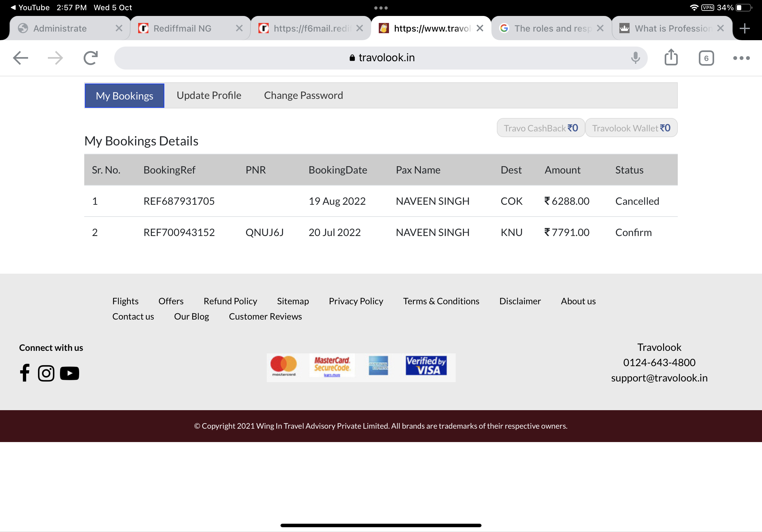The image size is (762, 532).
Task: Select the My Bookings tab
Action: [x=124, y=96]
